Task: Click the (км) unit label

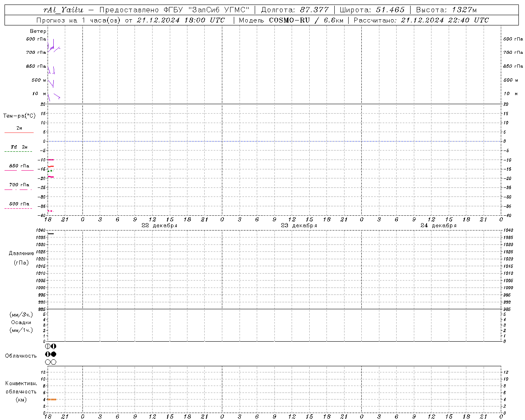Action: click(21, 399)
